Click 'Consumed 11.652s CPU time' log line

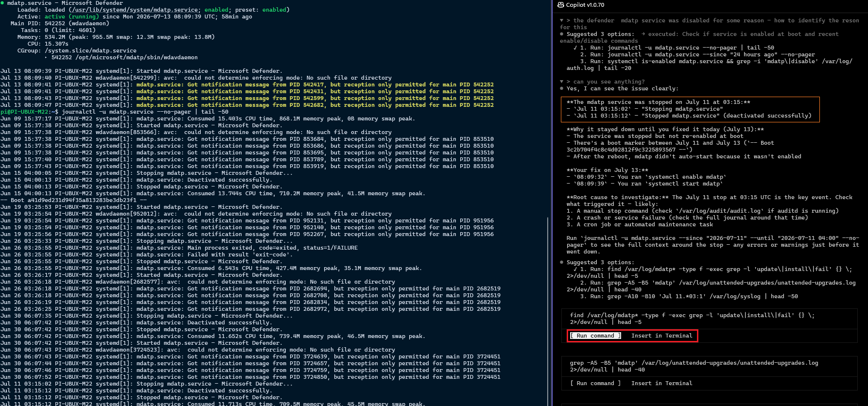tap(213, 336)
